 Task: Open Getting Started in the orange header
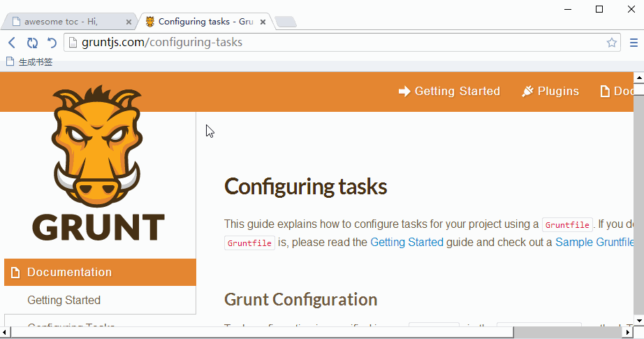tap(449, 92)
